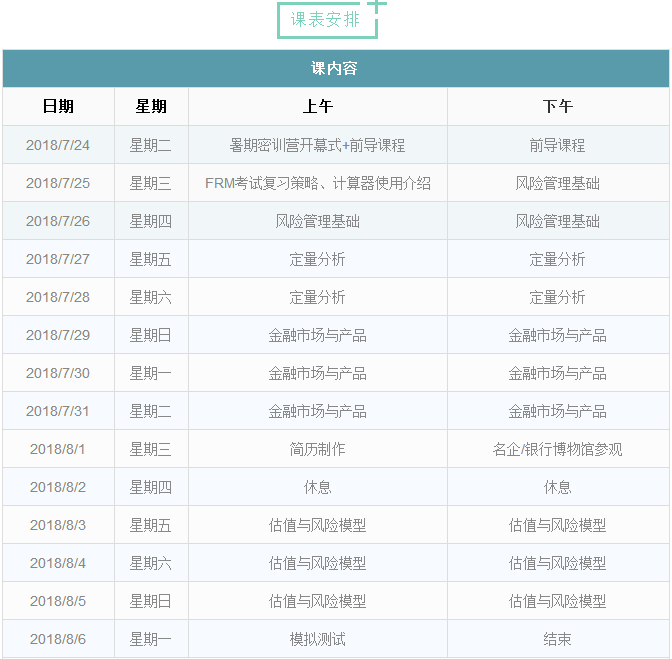Select the 上午 column header
The width and height of the screenshot is (672, 659).
pyautogui.click(x=318, y=106)
